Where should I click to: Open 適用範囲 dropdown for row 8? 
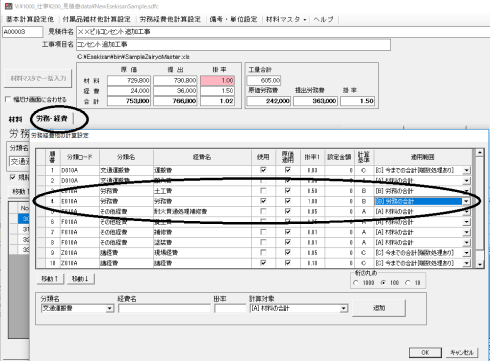466,243
